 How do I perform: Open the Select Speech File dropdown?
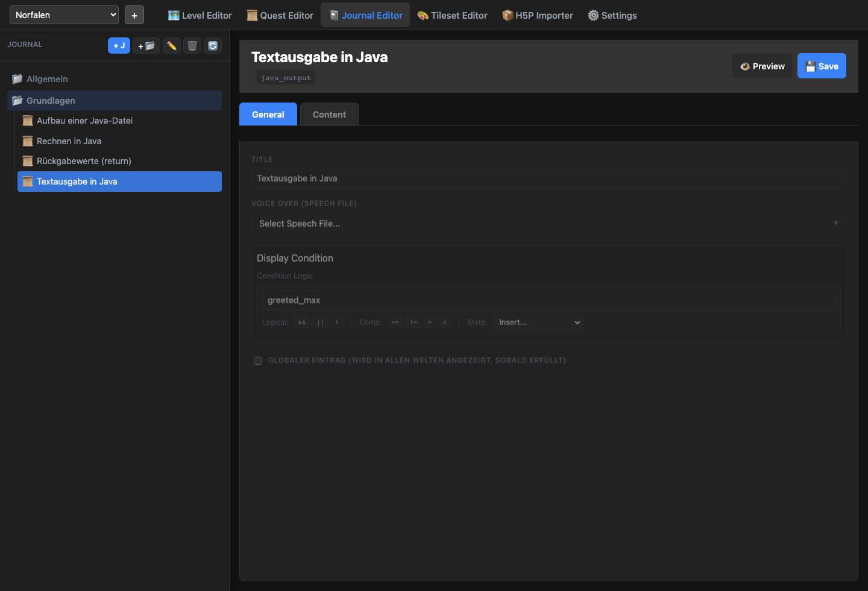point(548,224)
